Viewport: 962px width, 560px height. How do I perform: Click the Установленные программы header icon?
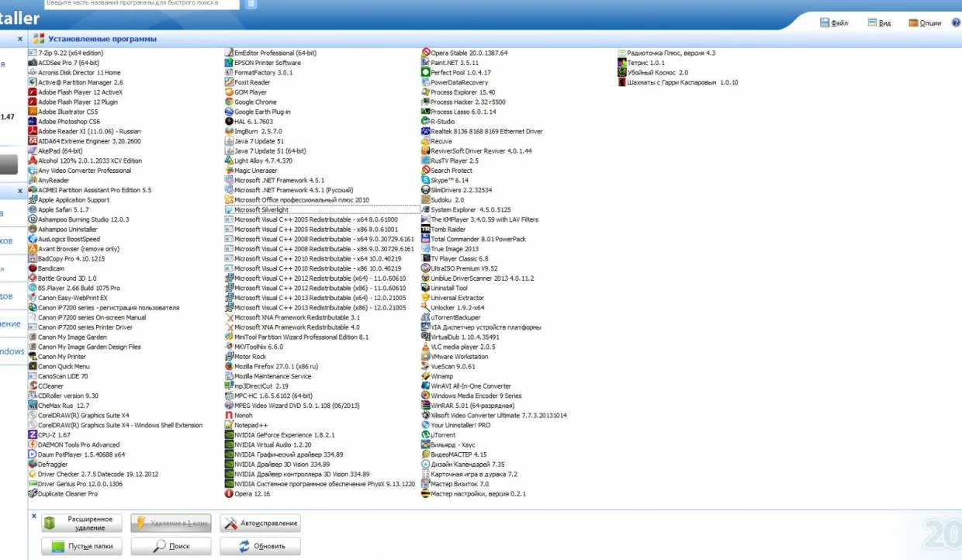[x=38, y=38]
